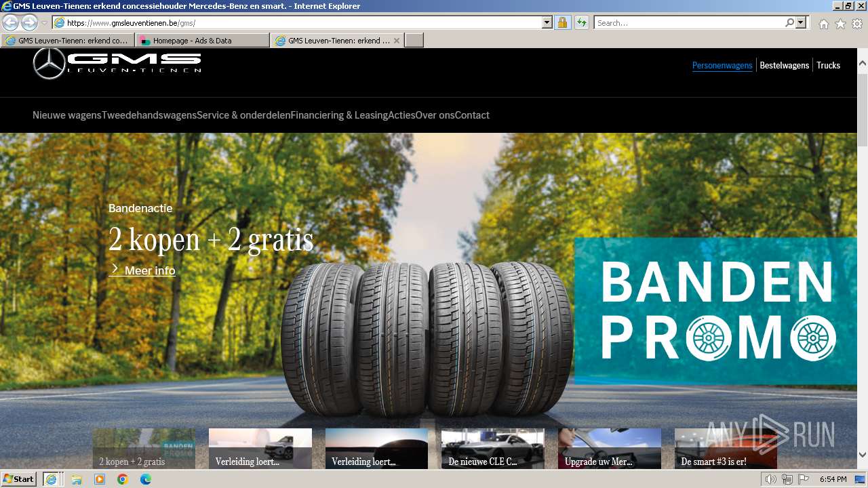
Task: Open the search provider dropdown arrow
Action: click(x=802, y=23)
